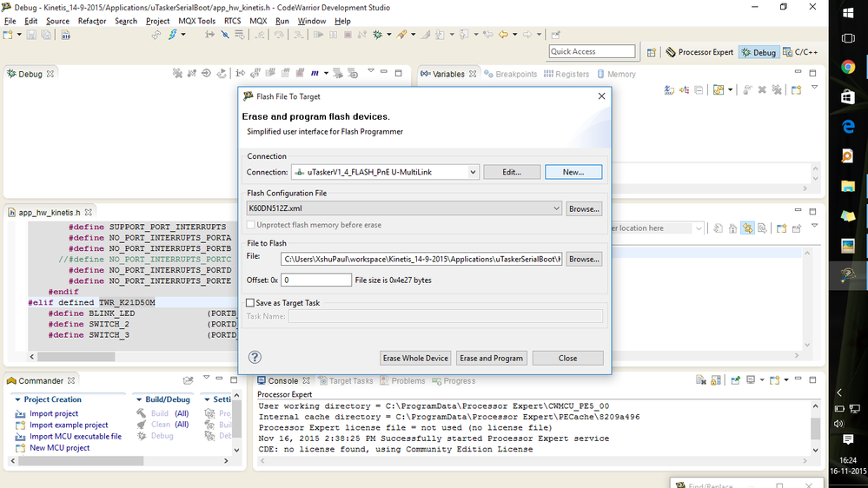This screenshot has width=868, height=488.
Task: Open Variables view menu triangle
Action: click(x=814, y=87)
